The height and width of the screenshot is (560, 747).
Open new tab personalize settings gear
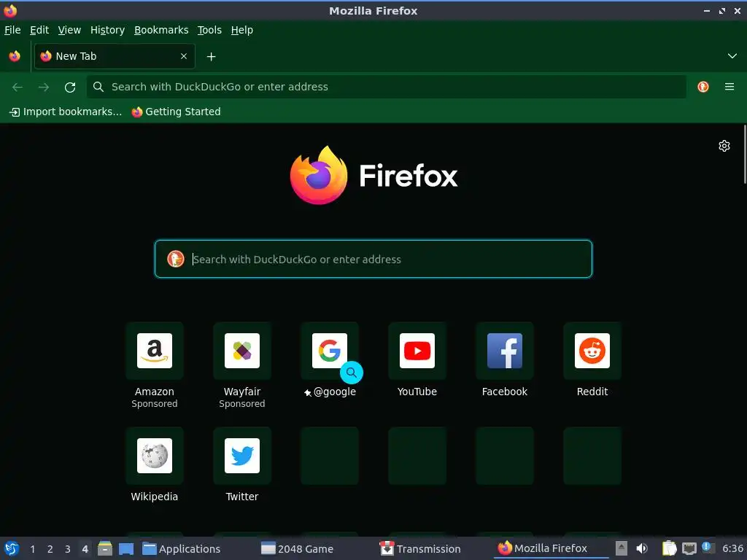[724, 146]
